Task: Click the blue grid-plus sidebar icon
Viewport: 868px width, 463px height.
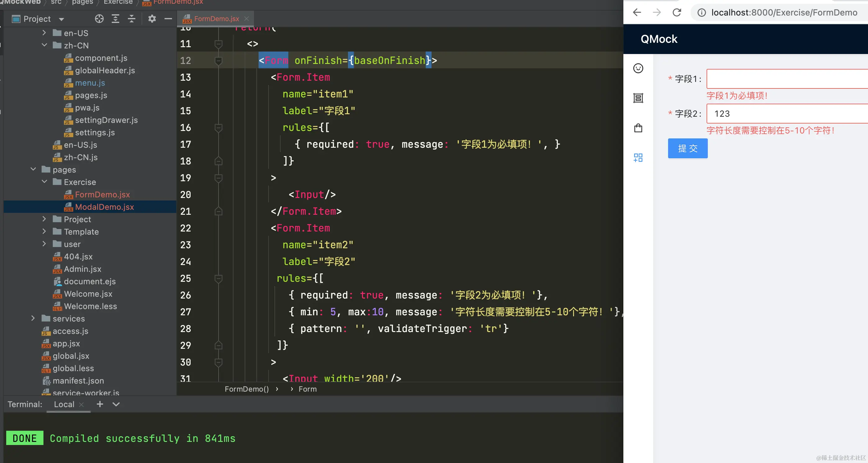Action: tap(638, 158)
